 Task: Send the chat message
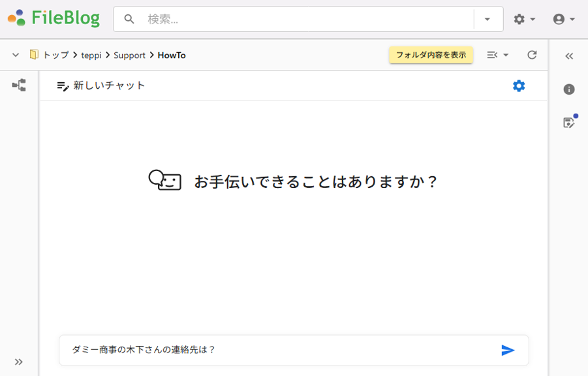point(508,351)
